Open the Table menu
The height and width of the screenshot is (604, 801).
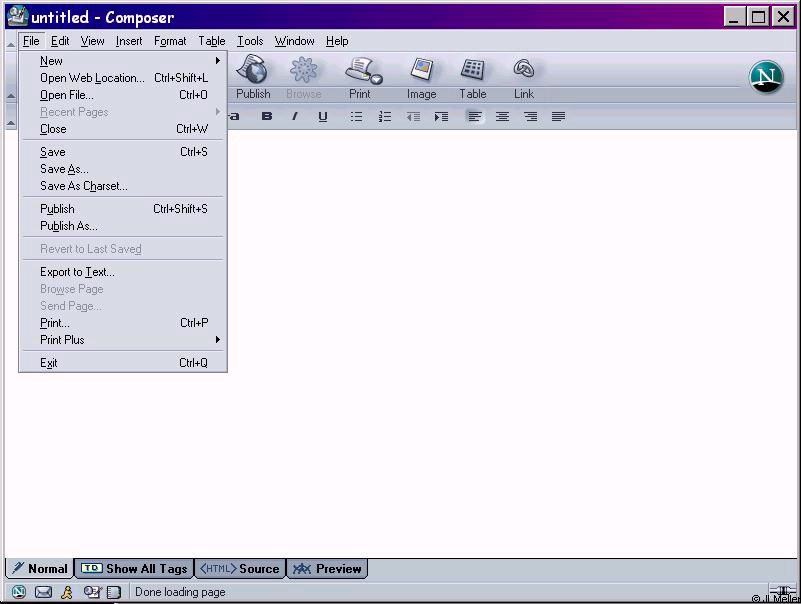(211, 41)
